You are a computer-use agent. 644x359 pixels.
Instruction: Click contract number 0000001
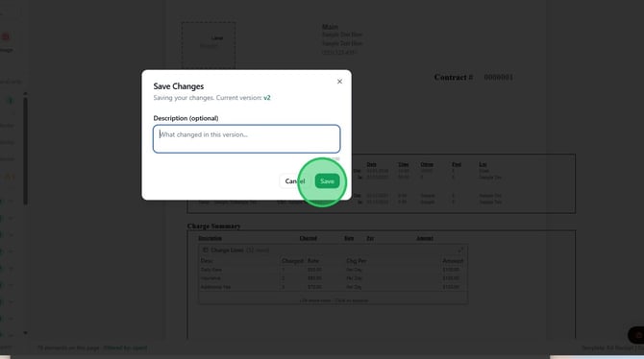click(498, 77)
